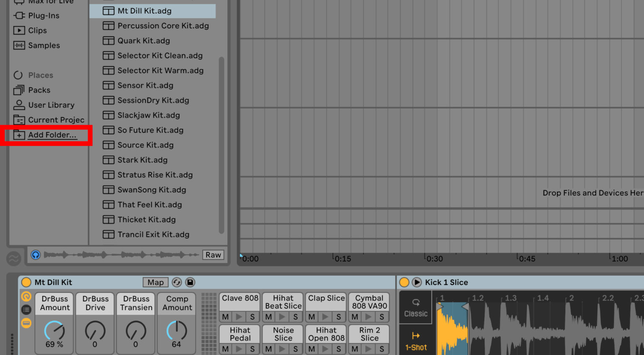The image size is (644, 355).
Task: Save the Mt Dill Kit preset
Action: pyautogui.click(x=191, y=282)
